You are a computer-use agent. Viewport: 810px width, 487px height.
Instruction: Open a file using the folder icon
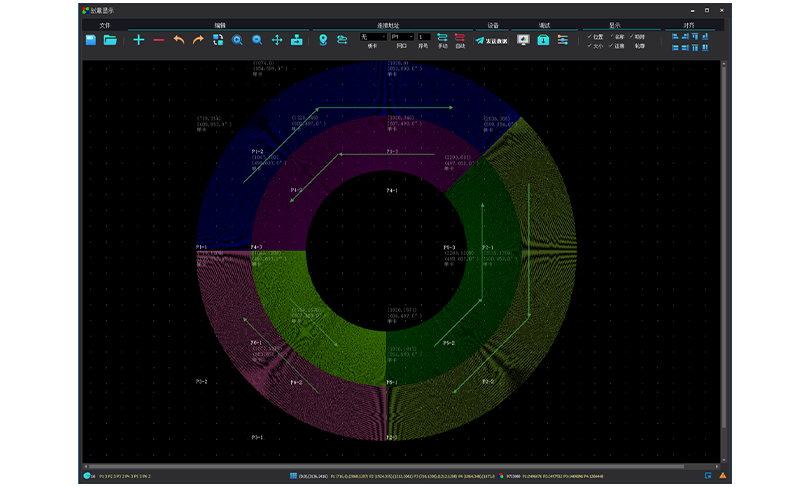[x=111, y=40]
